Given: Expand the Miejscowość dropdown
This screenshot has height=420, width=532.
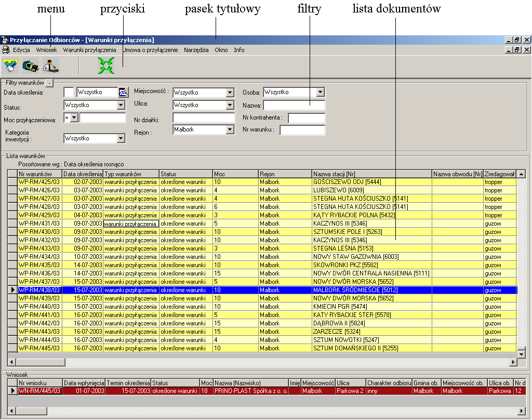Looking at the screenshot, I should tap(230, 93).
